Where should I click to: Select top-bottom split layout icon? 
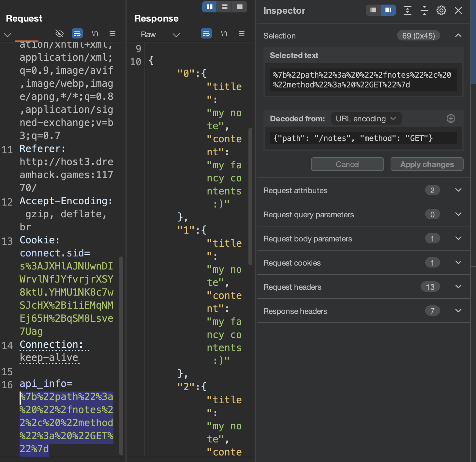(x=224, y=7)
